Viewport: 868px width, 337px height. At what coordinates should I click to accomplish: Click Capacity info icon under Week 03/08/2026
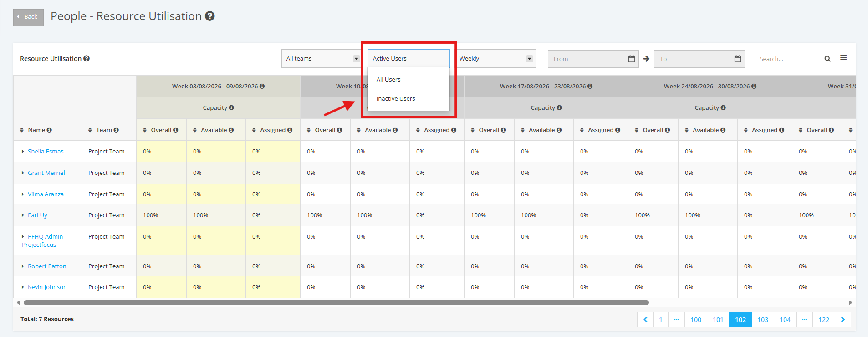pos(231,108)
